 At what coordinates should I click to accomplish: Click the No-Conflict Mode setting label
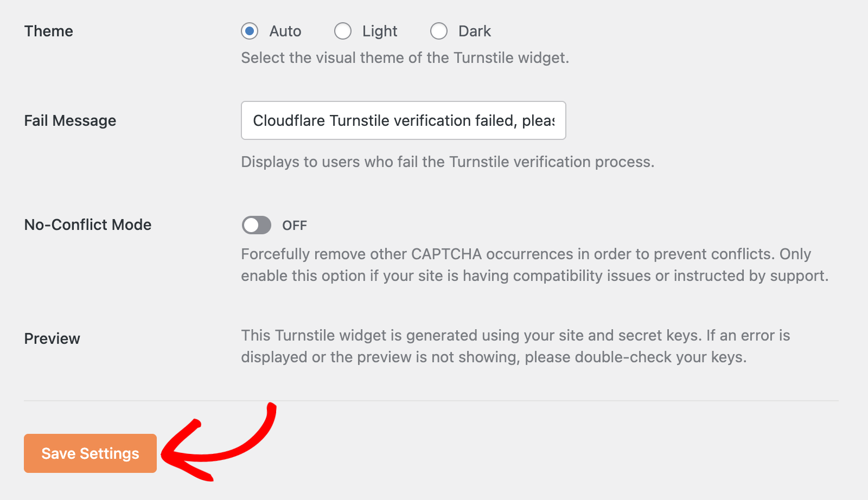click(x=88, y=225)
